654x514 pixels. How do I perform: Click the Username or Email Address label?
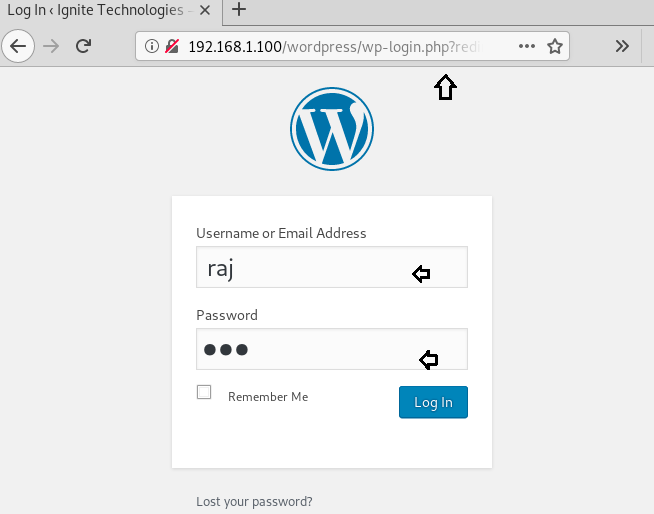click(281, 233)
